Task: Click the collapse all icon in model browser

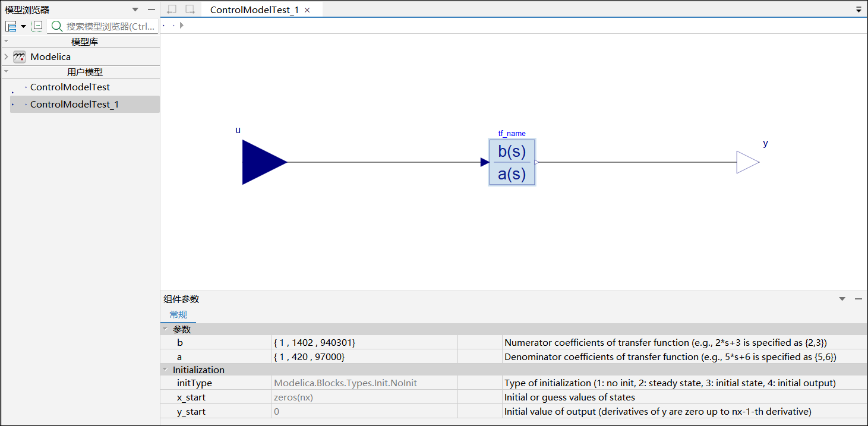Action: pos(37,26)
